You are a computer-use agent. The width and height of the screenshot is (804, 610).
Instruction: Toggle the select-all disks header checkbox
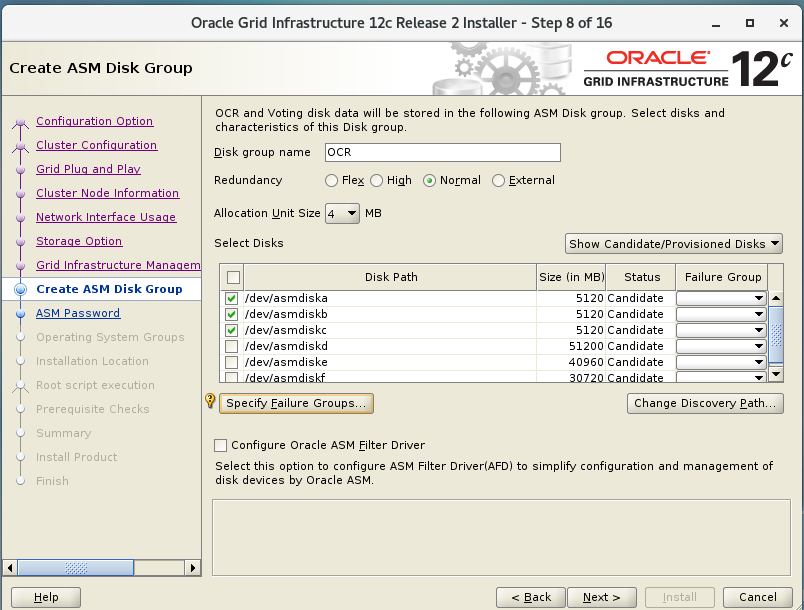[x=233, y=277]
